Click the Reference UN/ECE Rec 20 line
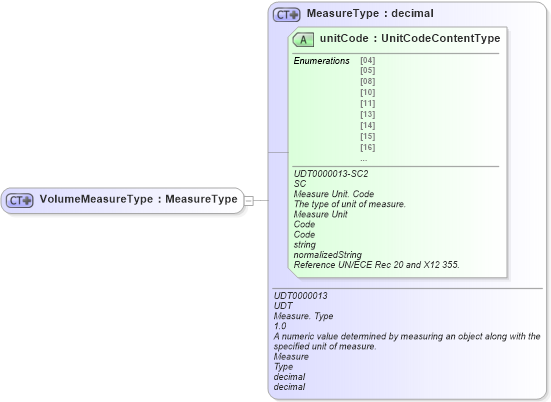 pyautogui.click(x=377, y=265)
